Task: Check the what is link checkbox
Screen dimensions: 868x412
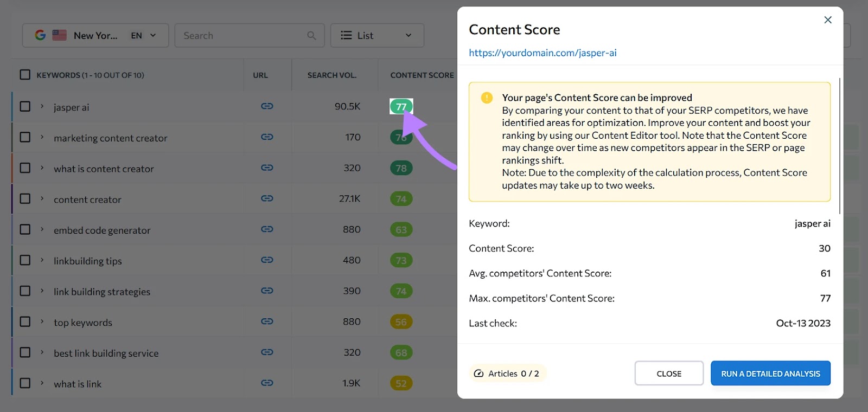Action: (25, 383)
